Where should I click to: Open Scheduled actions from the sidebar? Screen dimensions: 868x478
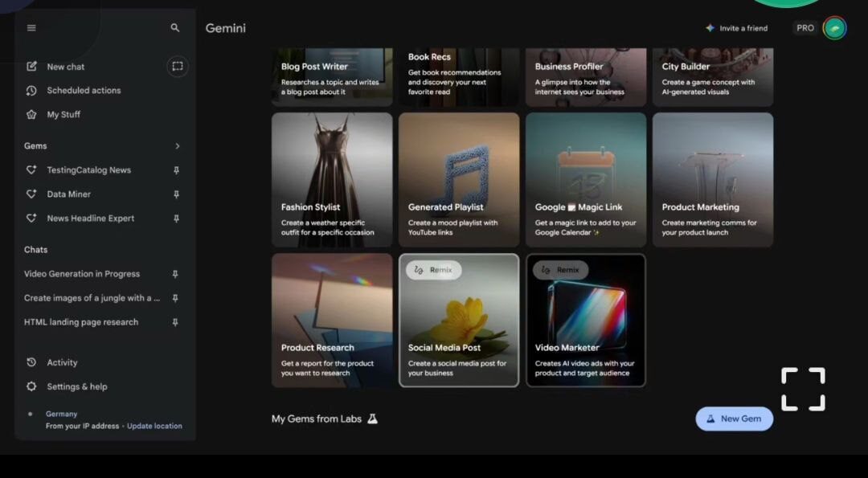[84, 91]
